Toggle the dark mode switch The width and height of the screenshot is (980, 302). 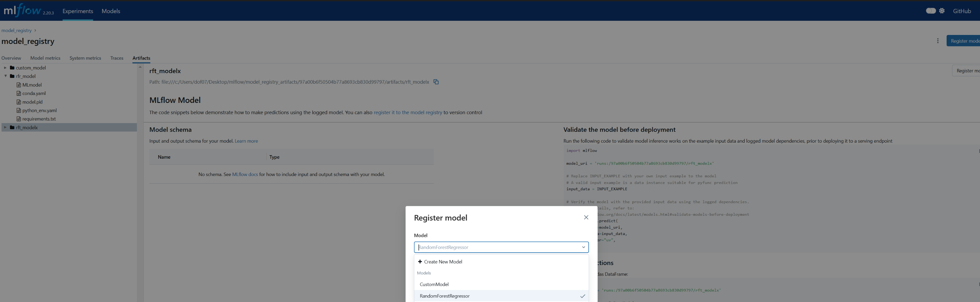click(x=931, y=11)
